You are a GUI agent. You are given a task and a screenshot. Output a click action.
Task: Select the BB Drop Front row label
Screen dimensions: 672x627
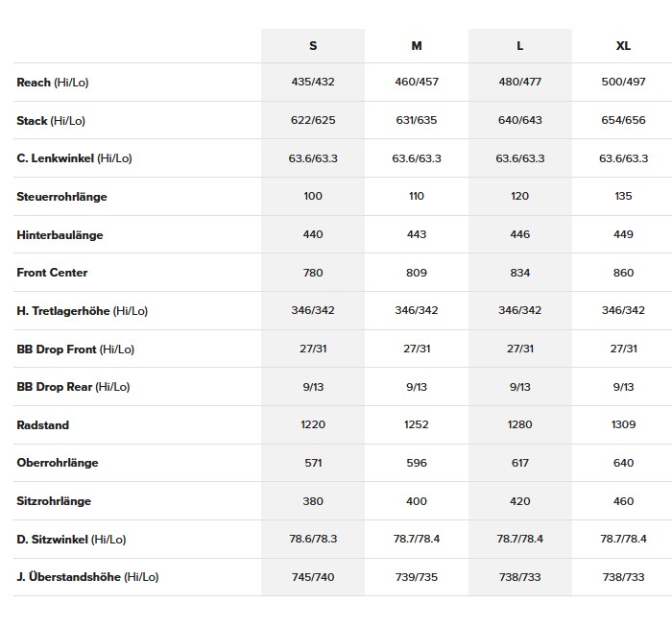pos(75,350)
